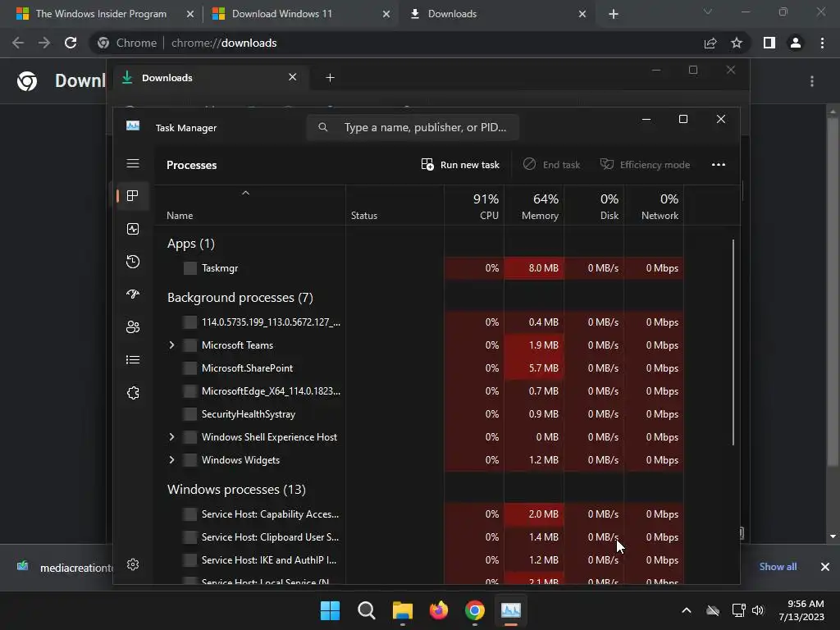Screen dimensions: 840x630
Task: Click the three-dot more options in Task Manager
Action: pyautogui.click(x=719, y=164)
